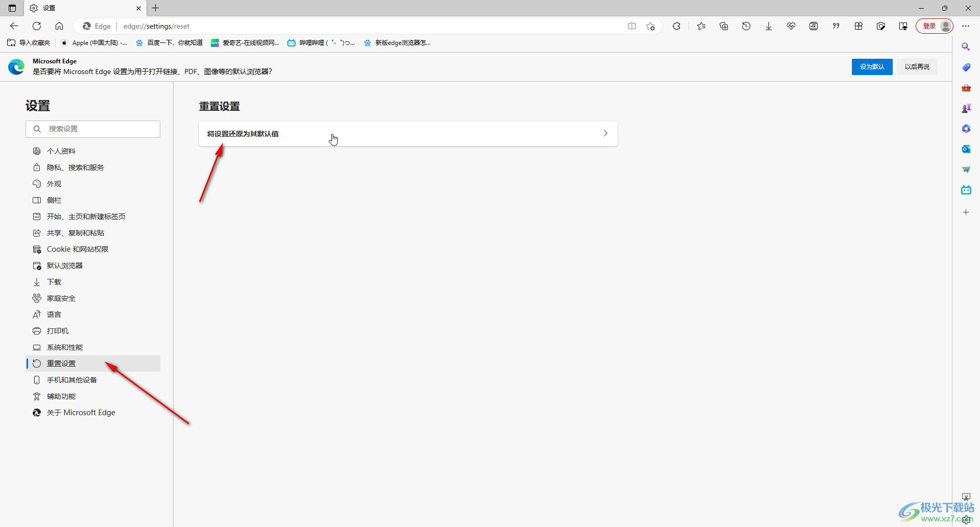Open 共享、复制和粘贴 section
The height and width of the screenshot is (527, 980).
point(93,233)
